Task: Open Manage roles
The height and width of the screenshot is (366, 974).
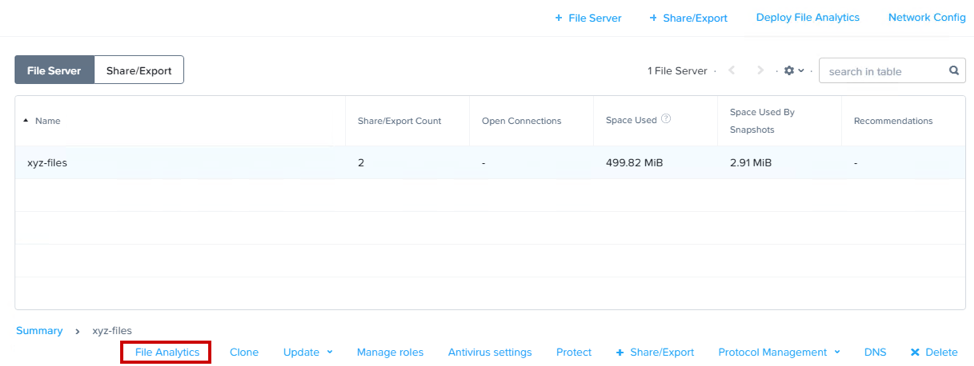Action: click(390, 352)
